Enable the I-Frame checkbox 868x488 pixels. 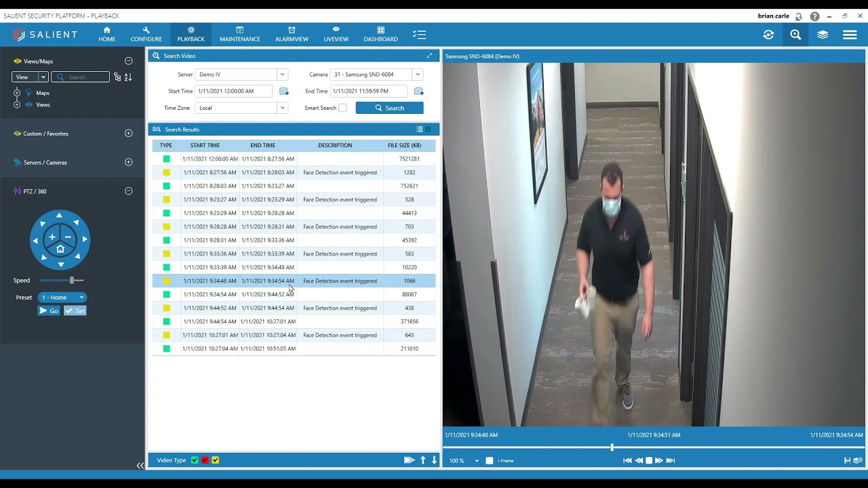point(490,461)
